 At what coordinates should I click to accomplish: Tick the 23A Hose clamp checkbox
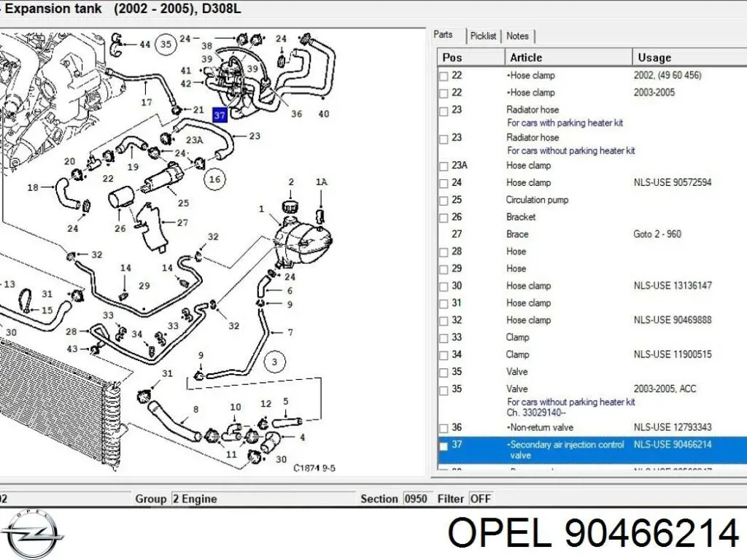coord(444,166)
